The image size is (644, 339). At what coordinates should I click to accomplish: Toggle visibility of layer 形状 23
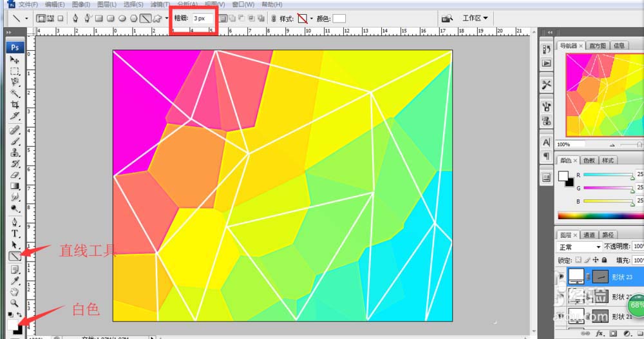tap(560, 276)
